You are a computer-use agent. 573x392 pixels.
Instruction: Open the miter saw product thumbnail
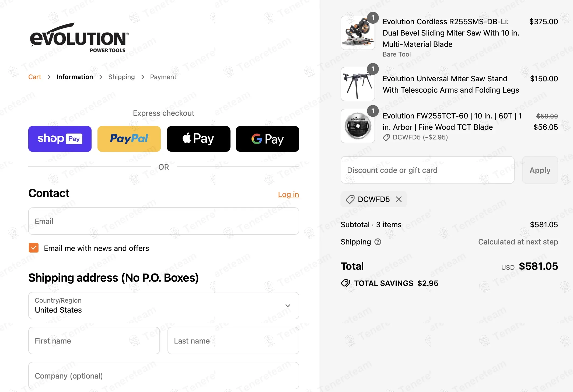click(358, 33)
